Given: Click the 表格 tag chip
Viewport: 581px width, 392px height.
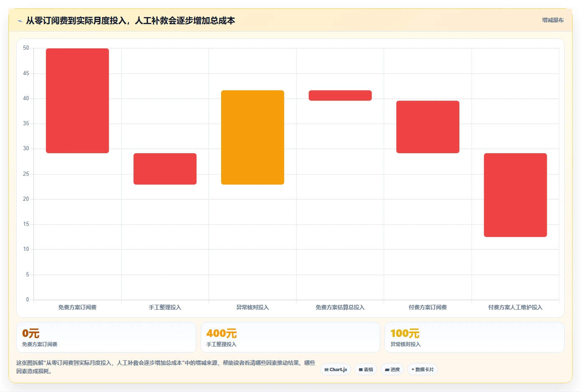Looking at the screenshot, I should tap(366, 369).
